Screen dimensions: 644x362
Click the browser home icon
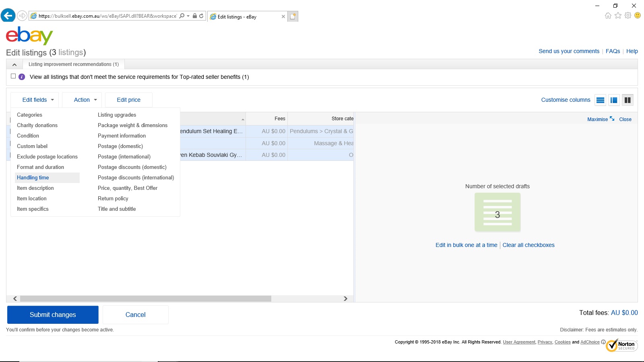click(x=608, y=16)
